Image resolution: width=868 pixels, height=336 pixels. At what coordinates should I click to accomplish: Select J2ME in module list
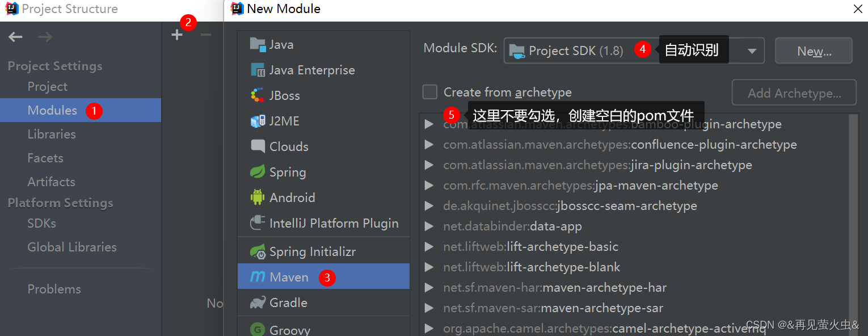click(323, 121)
